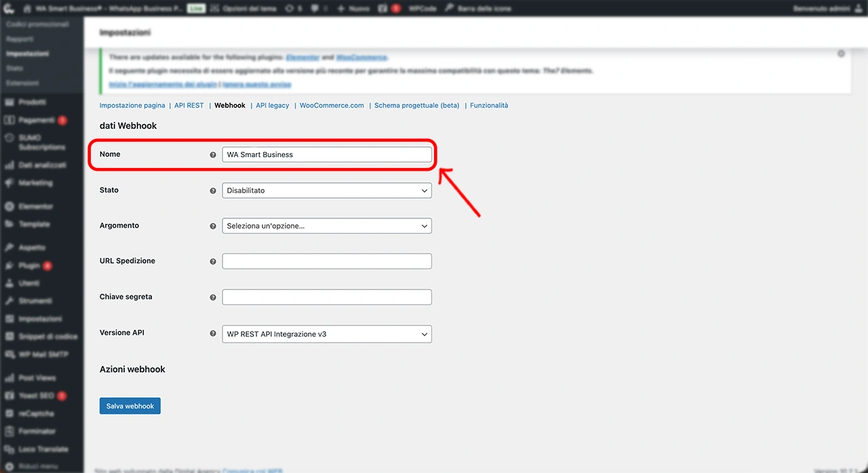
Task: Click the help icon next to Stato
Action: [213, 191]
